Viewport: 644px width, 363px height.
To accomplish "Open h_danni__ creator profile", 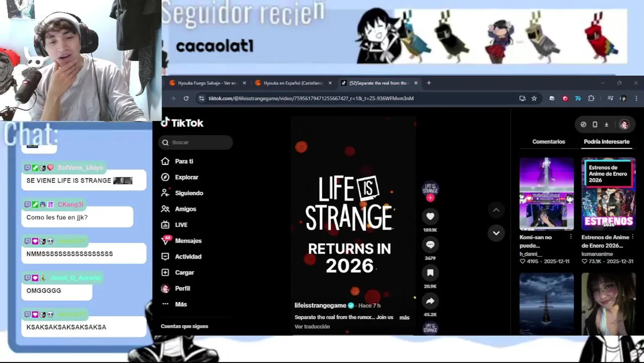I will (531, 254).
